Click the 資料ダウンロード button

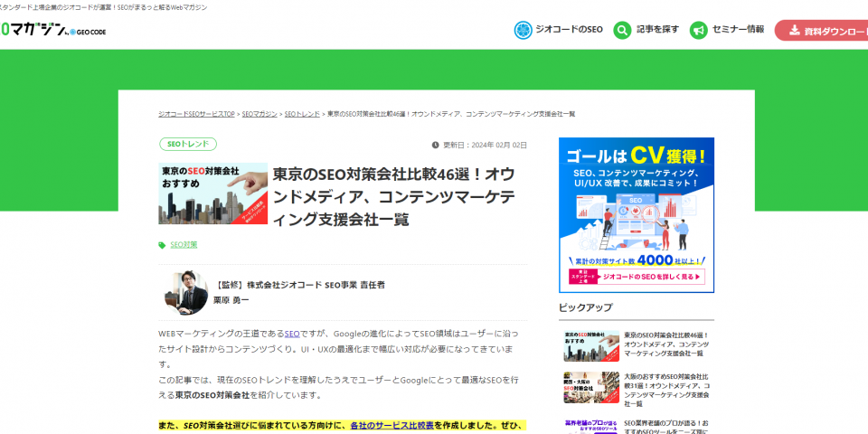(822, 31)
